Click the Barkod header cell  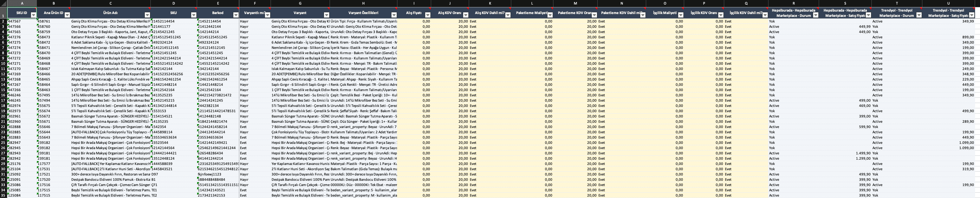[218, 13]
